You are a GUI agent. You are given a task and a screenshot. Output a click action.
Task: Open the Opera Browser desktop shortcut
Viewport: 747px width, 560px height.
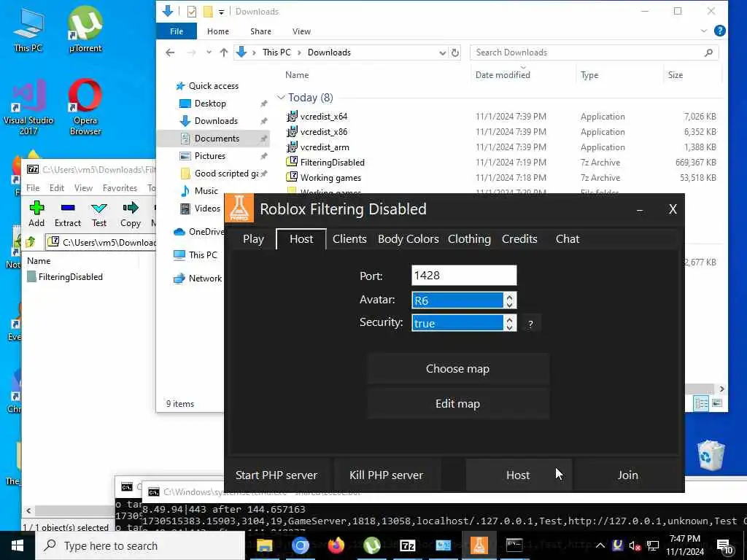(x=85, y=107)
